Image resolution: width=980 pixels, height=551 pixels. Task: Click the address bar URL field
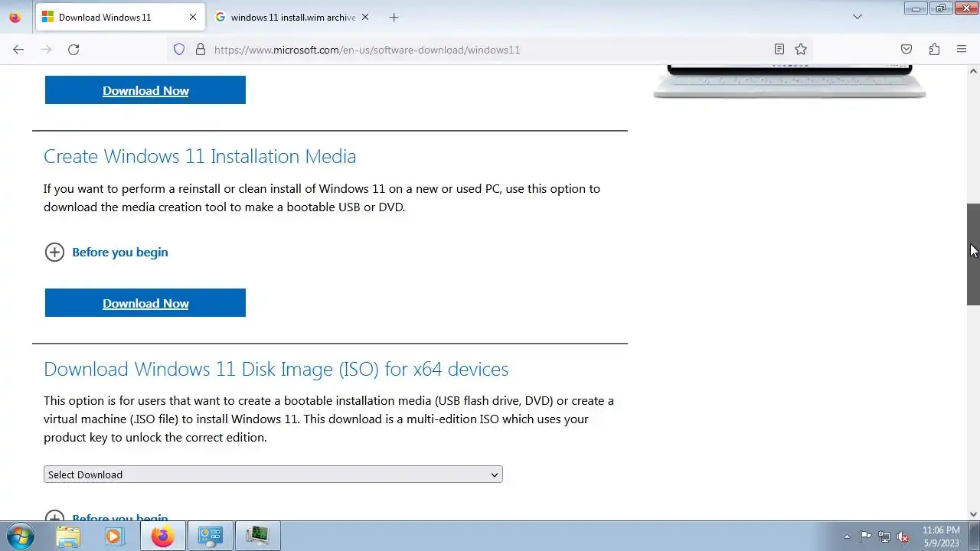(490, 49)
